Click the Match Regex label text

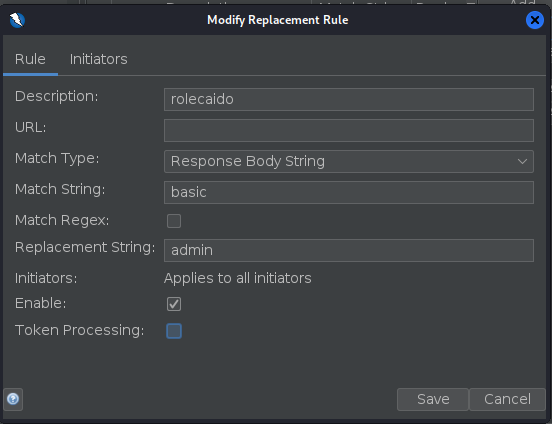pyautogui.click(x=62, y=220)
